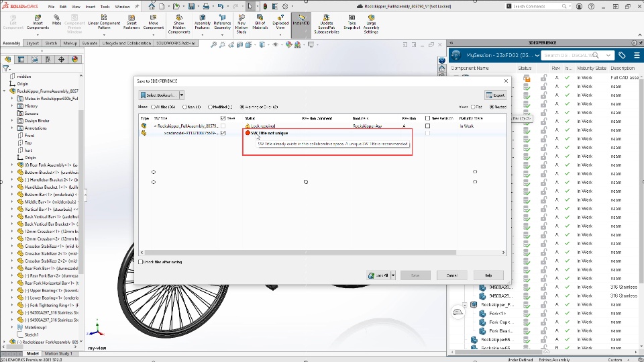Click the Help button in the dialog
The image size is (644, 362).
tap(488, 275)
